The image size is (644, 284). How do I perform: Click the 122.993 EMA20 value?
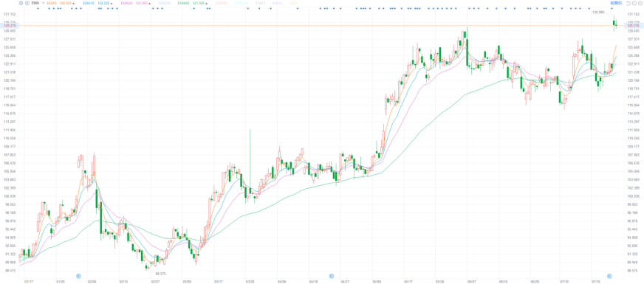point(142,3)
